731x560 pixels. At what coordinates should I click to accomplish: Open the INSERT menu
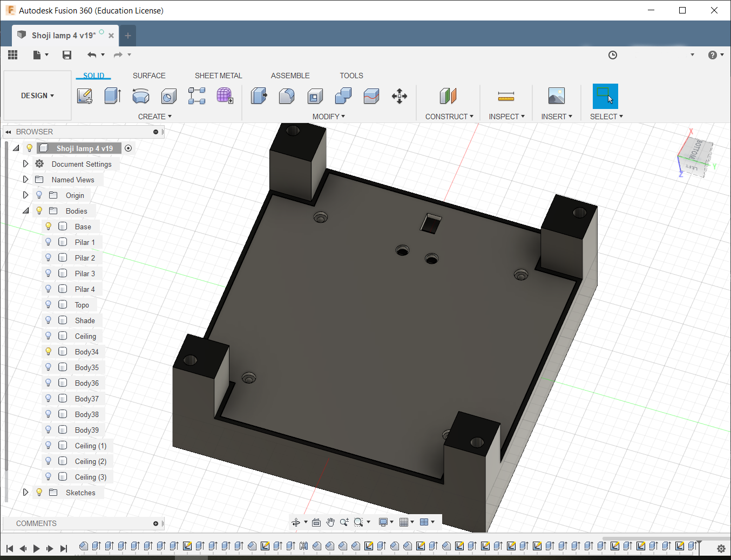pyautogui.click(x=557, y=117)
